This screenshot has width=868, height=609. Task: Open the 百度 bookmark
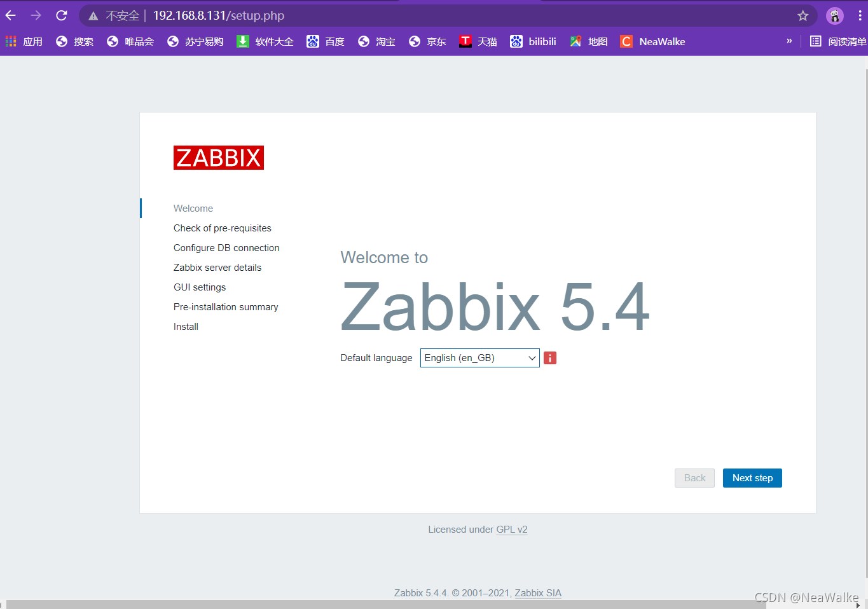pyautogui.click(x=326, y=41)
